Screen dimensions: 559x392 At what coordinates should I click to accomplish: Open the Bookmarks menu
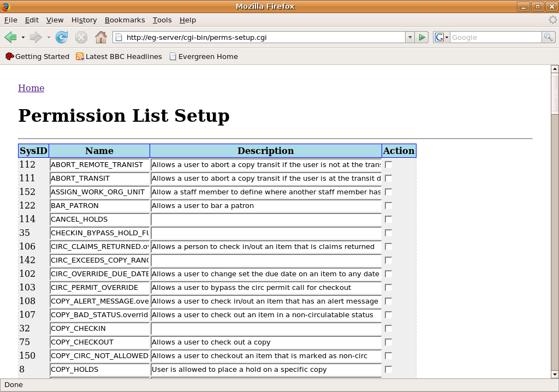pyautogui.click(x=124, y=20)
